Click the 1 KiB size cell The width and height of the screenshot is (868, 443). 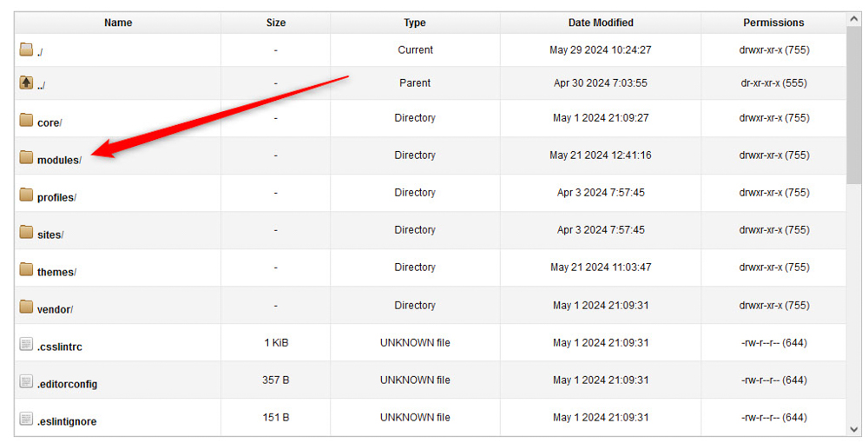(276, 343)
